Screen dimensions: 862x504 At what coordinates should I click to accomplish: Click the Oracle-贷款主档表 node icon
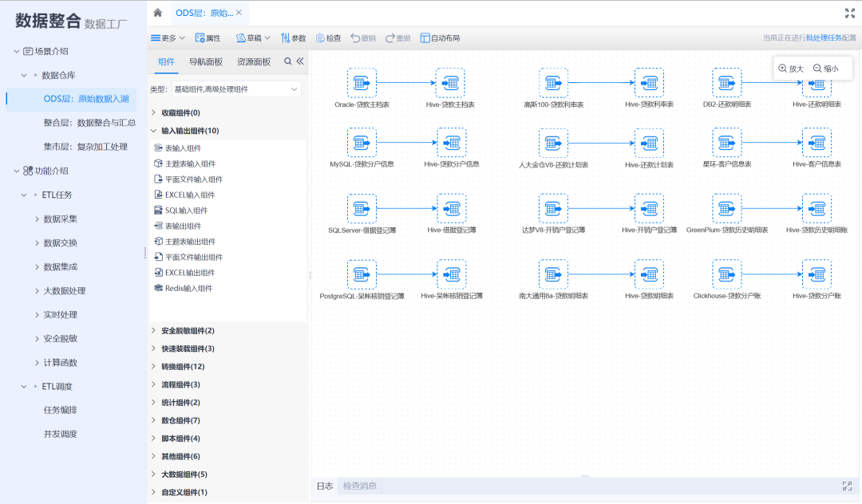pyautogui.click(x=361, y=82)
